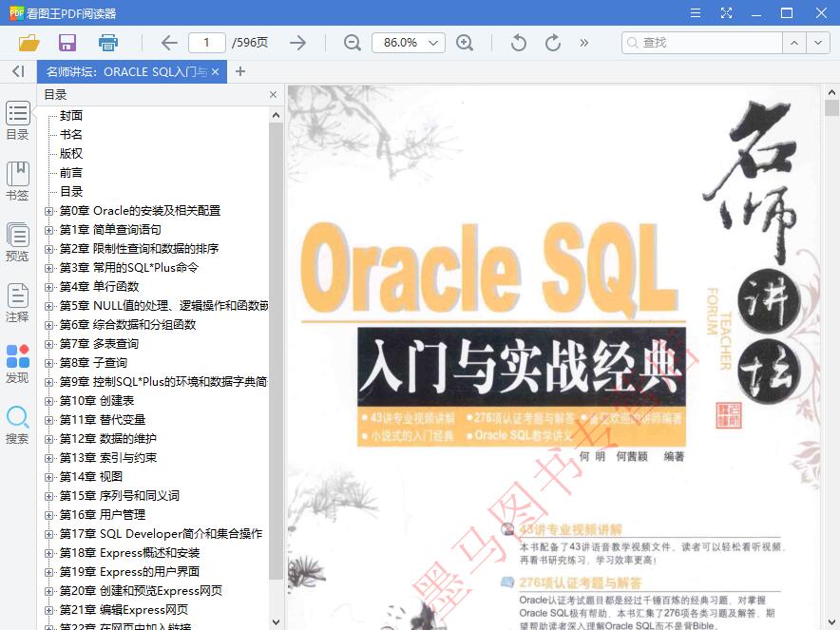Jump to 封面 in the outline
840x630 pixels.
click(71, 116)
